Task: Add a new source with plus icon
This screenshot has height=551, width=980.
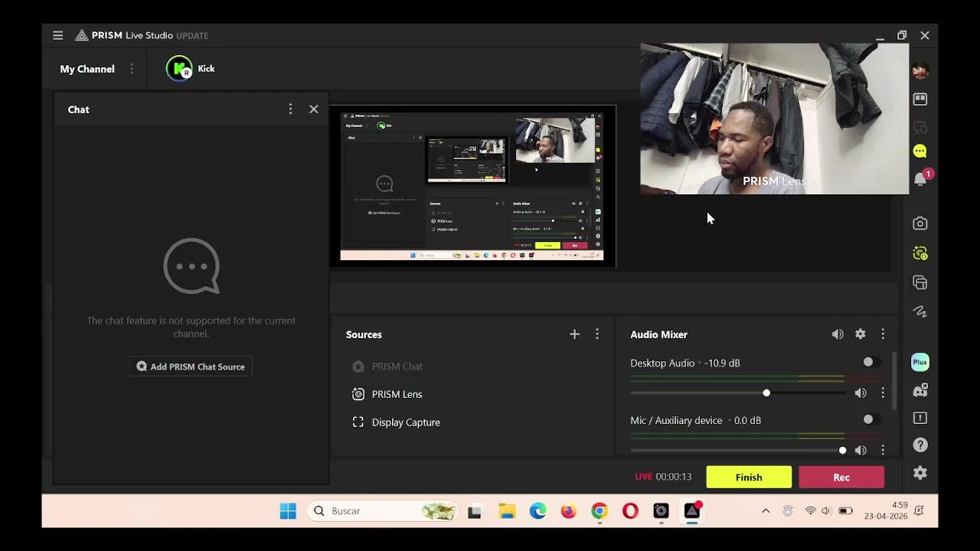Action: [574, 334]
